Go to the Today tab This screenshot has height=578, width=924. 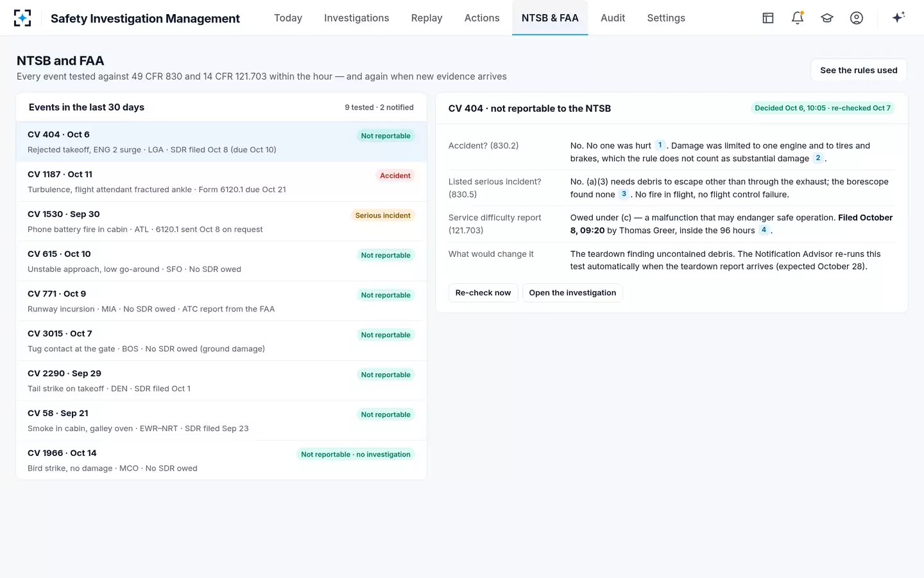(288, 18)
